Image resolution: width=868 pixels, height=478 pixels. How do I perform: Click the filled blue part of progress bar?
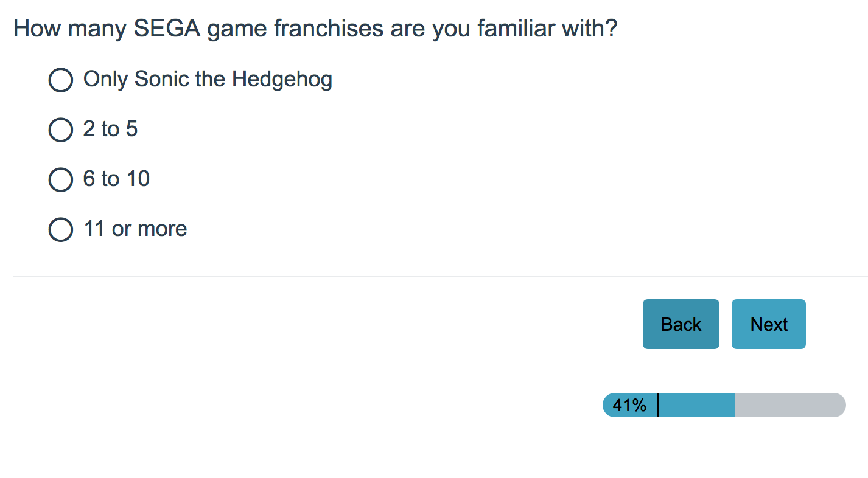697,405
